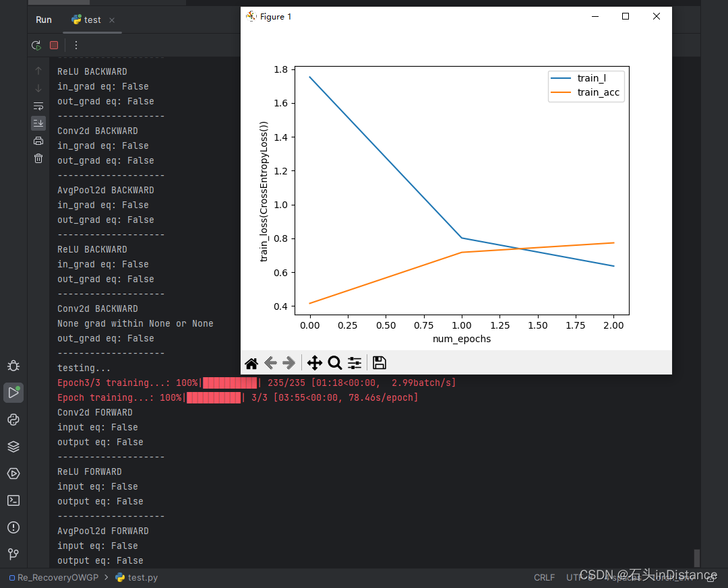Open the console options three-dot menu
Viewport: 728px width, 588px height.
[x=76, y=45]
